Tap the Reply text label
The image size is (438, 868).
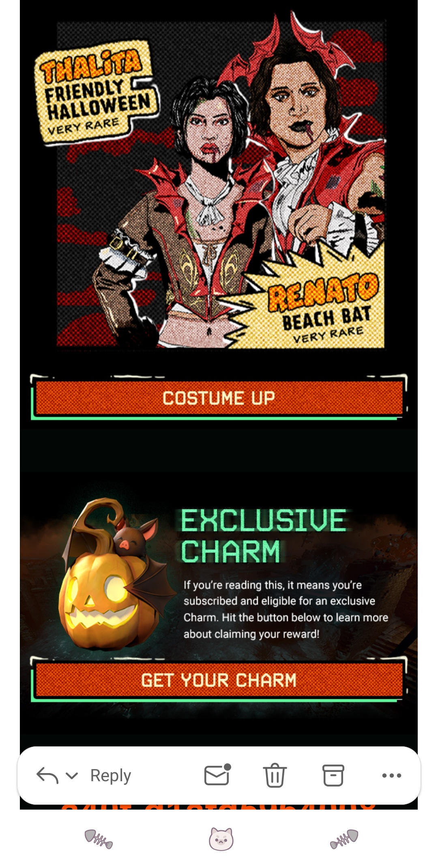[x=110, y=776]
